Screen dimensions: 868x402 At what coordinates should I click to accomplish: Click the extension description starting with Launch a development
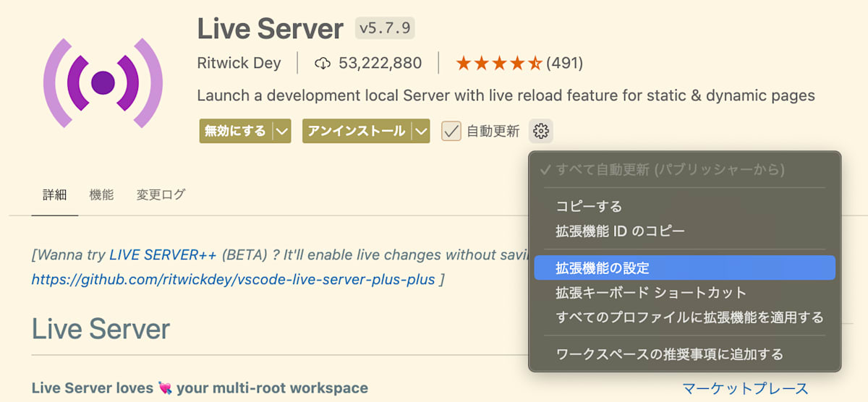point(506,95)
